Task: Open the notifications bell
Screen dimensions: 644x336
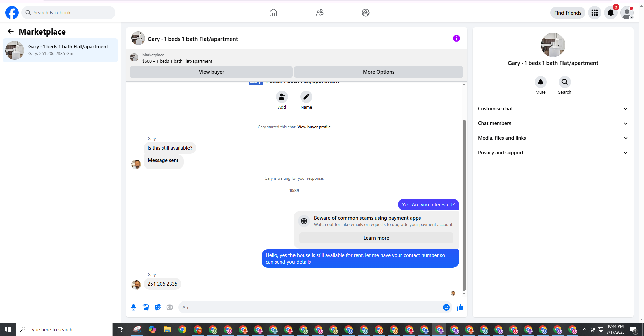Action: [x=611, y=13]
